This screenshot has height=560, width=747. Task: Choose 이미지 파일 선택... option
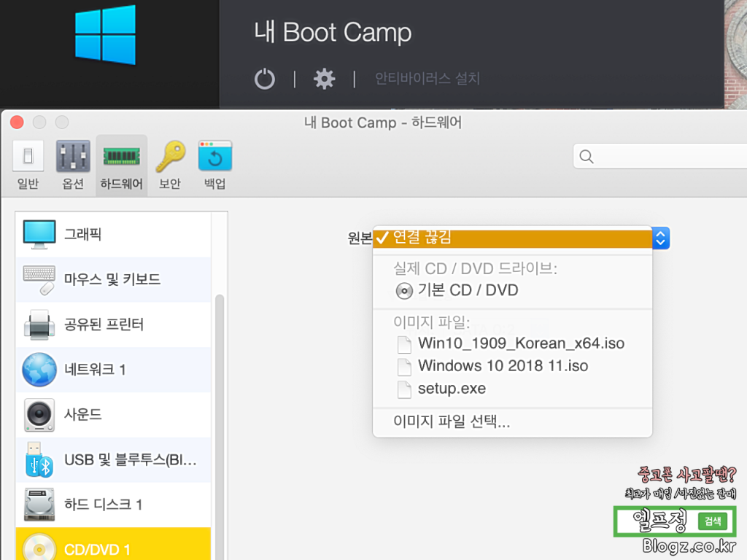point(513,421)
